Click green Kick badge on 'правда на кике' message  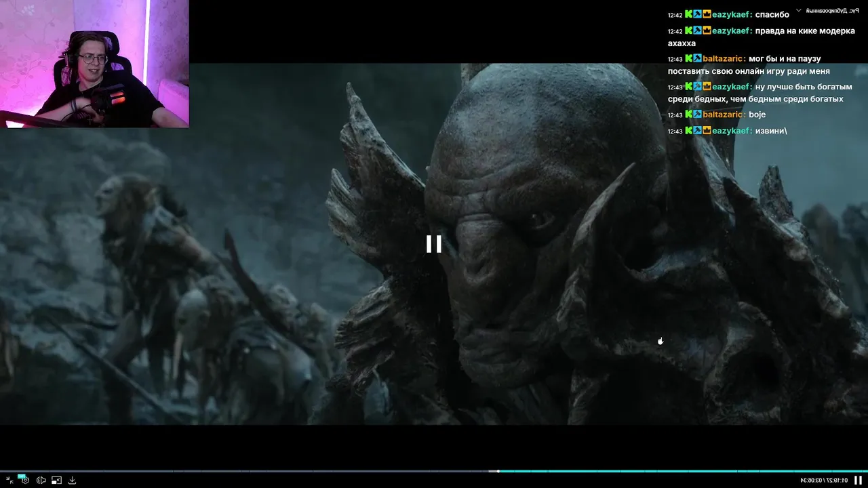[688, 31]
